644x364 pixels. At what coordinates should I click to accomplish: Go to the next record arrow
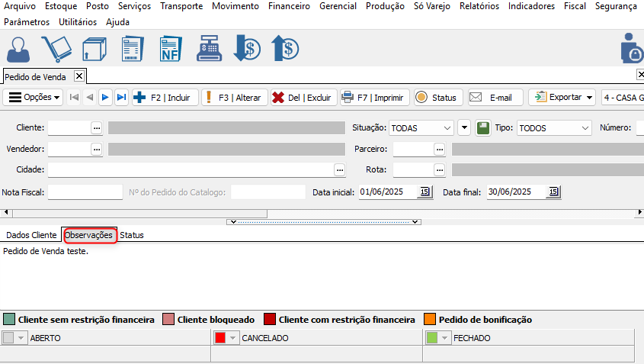pyautogui.click(x=105, y=98)
